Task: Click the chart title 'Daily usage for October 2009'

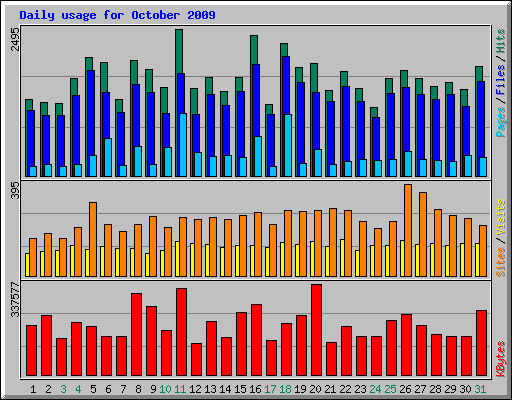Action: [x=117, y=15]
